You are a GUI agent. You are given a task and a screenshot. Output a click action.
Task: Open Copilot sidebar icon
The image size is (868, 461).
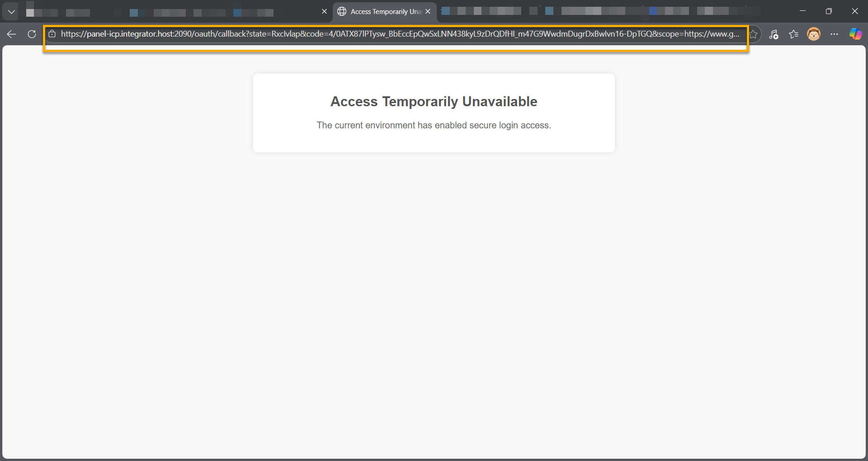tap(855, 34)
